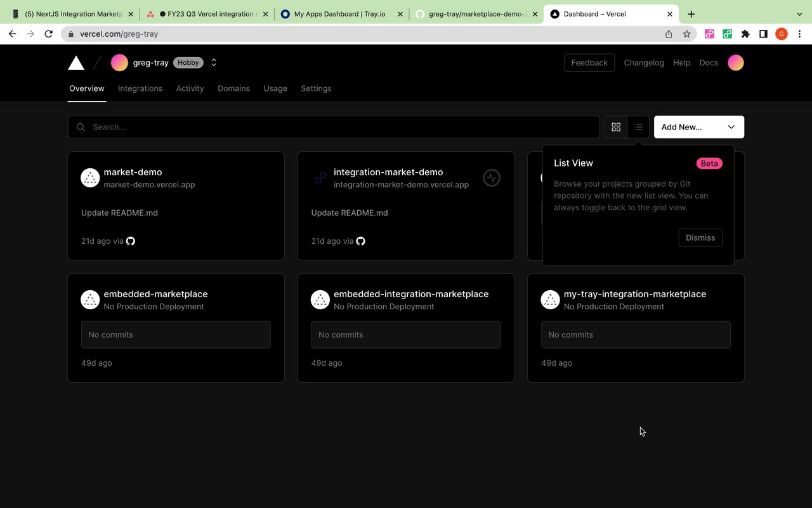Switch to greg-tray/marketplace-demo GitHub tab
Viewport: 812px width, 508px height.
(477, 14)
